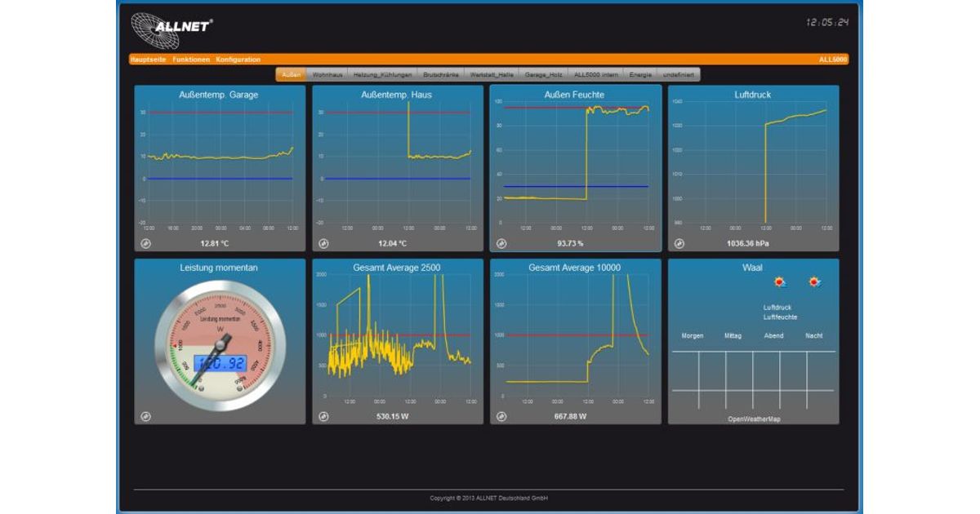
Task: Switch to the Wohnhaus tab
Action: tap(327, 75)
